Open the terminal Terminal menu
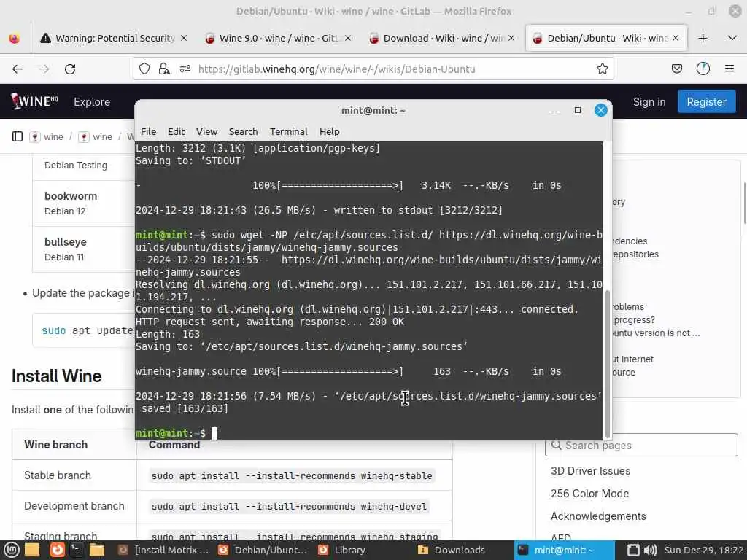Image resolution: width=747 pixels, height=560 pixels. pos(289,131)
